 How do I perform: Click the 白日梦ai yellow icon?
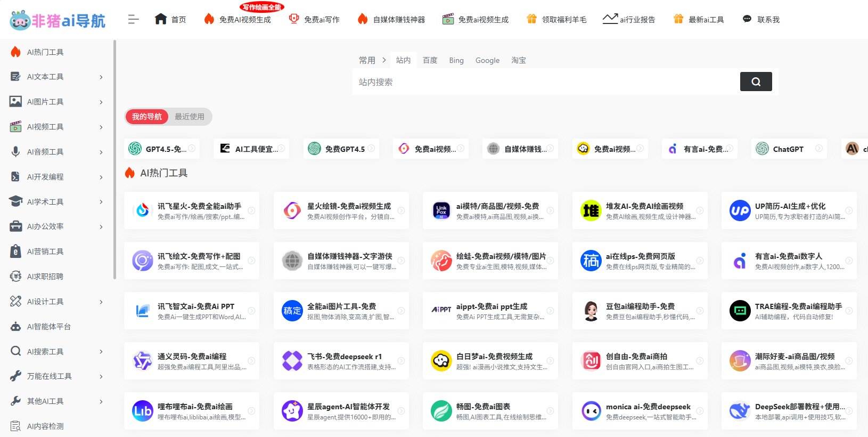[x=441, y=361]
